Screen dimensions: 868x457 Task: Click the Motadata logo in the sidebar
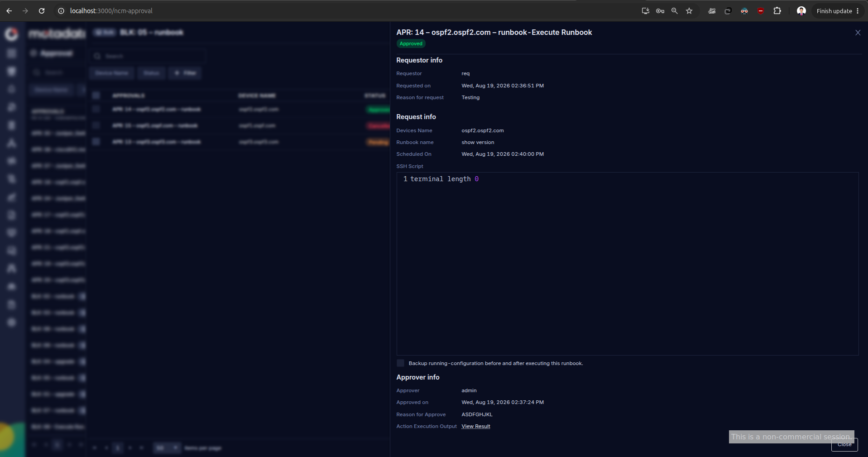pos(12,34)
